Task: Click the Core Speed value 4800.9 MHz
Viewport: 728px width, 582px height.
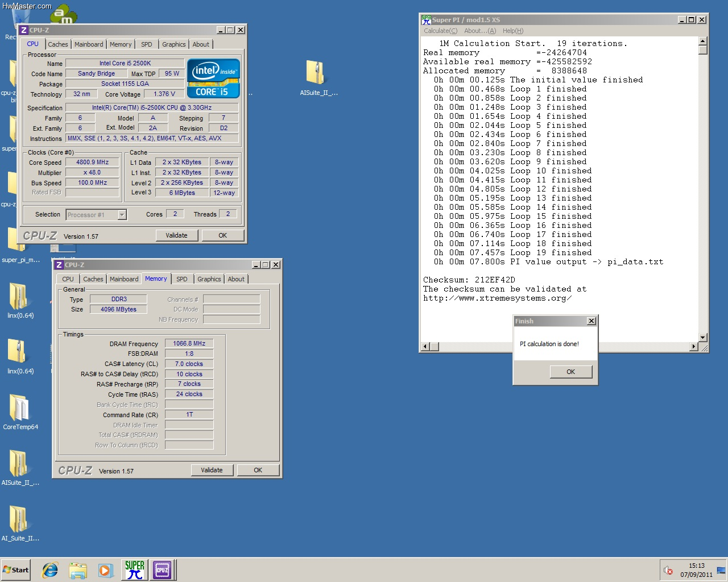Action: 92,162
